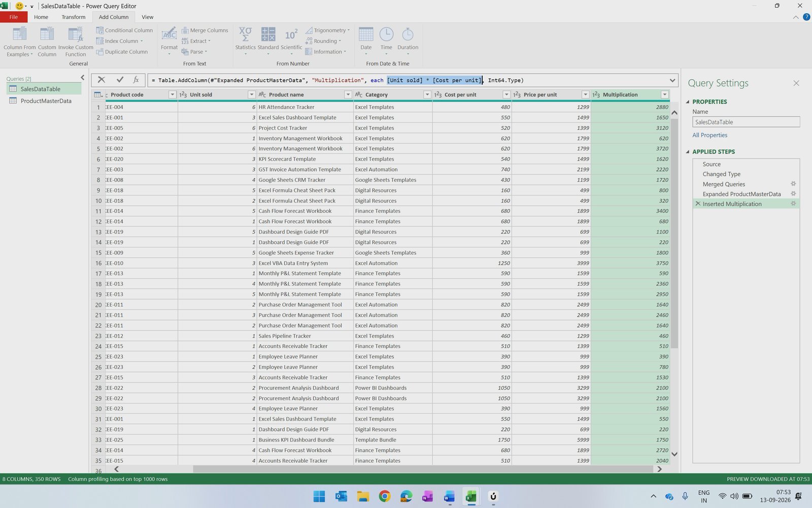
Task: Open the All Properties link
Action: click(x=709, y=135)
